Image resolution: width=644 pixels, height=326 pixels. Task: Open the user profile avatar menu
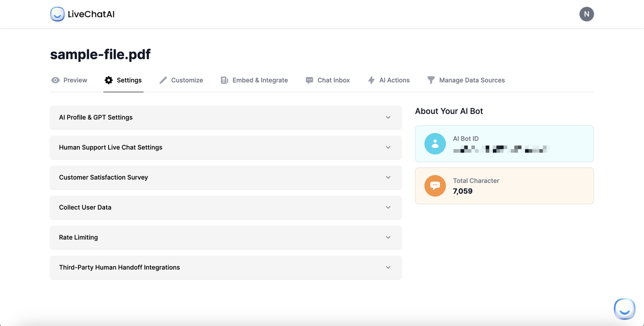click(x=586, y=14)
